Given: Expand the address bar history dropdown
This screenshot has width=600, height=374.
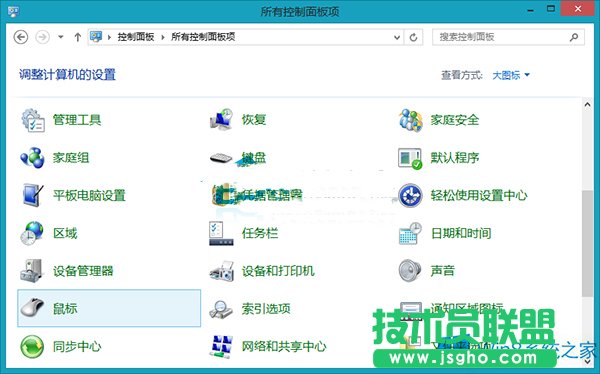Looking at the screenshot, I should [397, 37].
